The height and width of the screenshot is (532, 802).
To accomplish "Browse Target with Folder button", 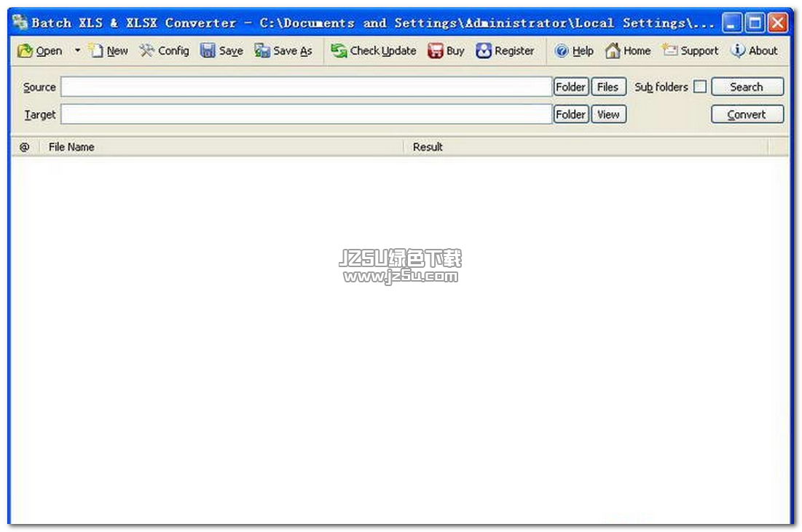I will pos(571,114).
